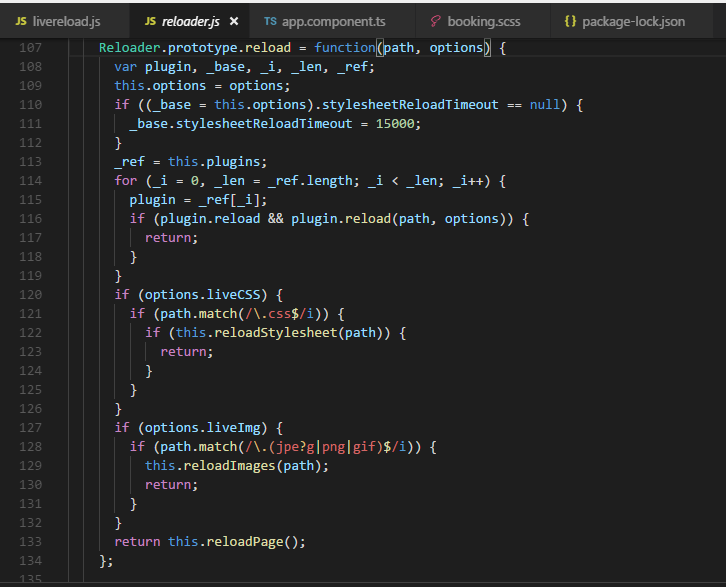Click 'reloadPage' on line 133
The width and height of the screenshot is (726, 587).
[x=245, y=541]
